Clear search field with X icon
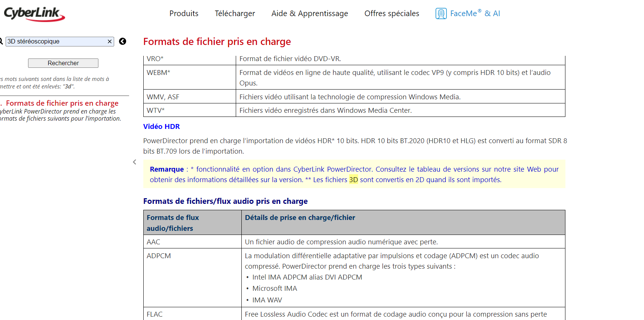This screenshot has height=320, width=644. pyautogui.click(x=110, y=42)
